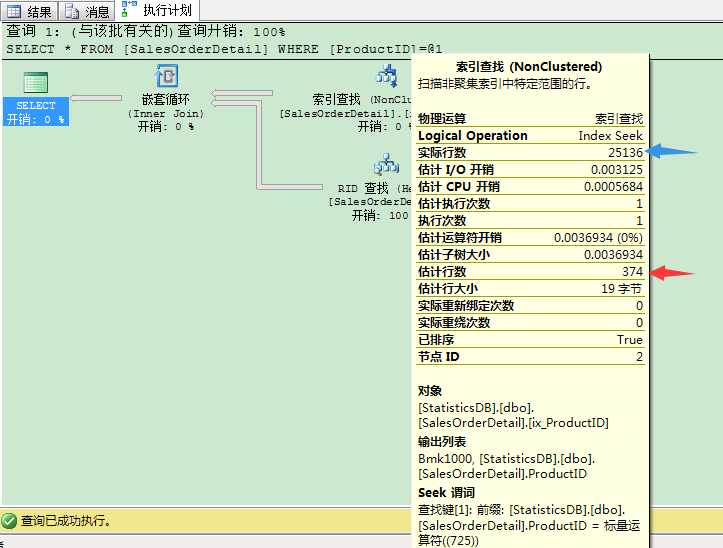
Task: Click the RID 查找 operator icon
Action: coord(386,165)
